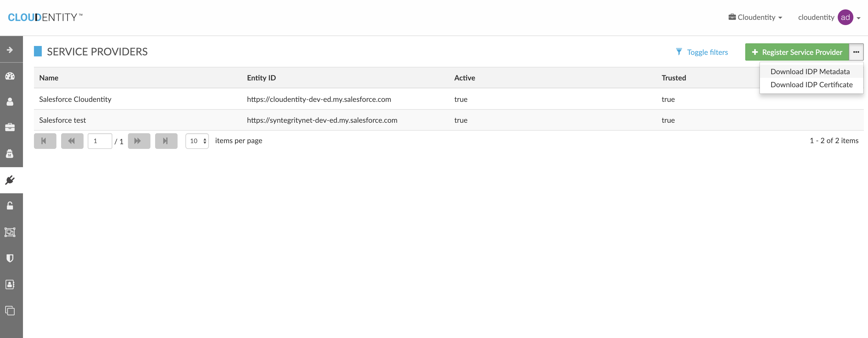Open the address book icon in sidebar
The width and height of the screenshot is (868, 338).
coord(10,284)
